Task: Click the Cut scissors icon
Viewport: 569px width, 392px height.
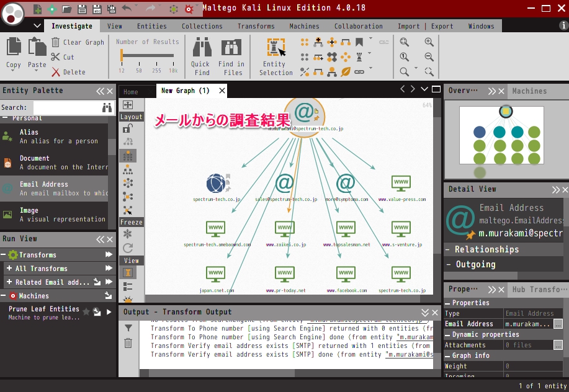Action: tap(56, 57)
